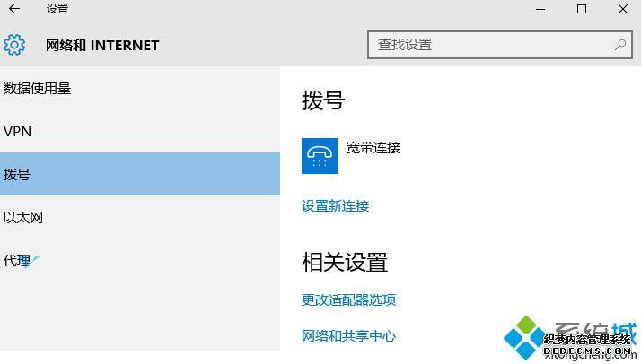Screen dimensions: 641x364
Task: Click the 网络和 INTERNET header title
Action: click(x=102, y=45)
